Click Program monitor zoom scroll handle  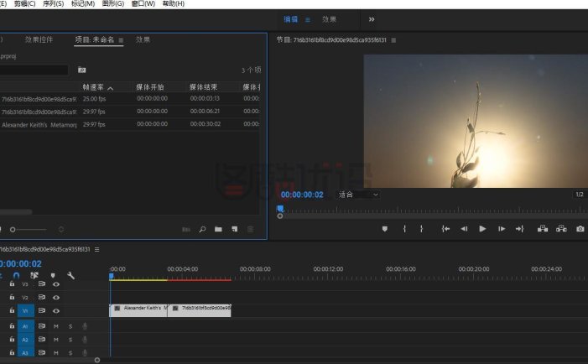[280, 216]
